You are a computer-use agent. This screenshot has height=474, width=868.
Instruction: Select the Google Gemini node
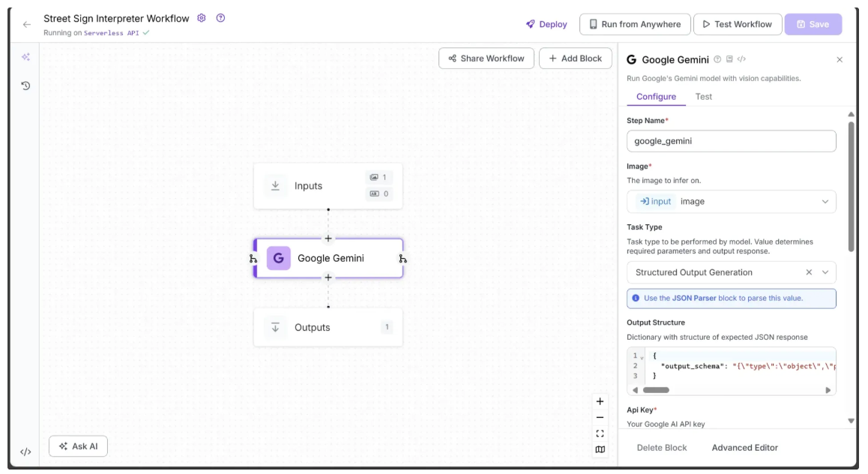click(x=328, y=258)
